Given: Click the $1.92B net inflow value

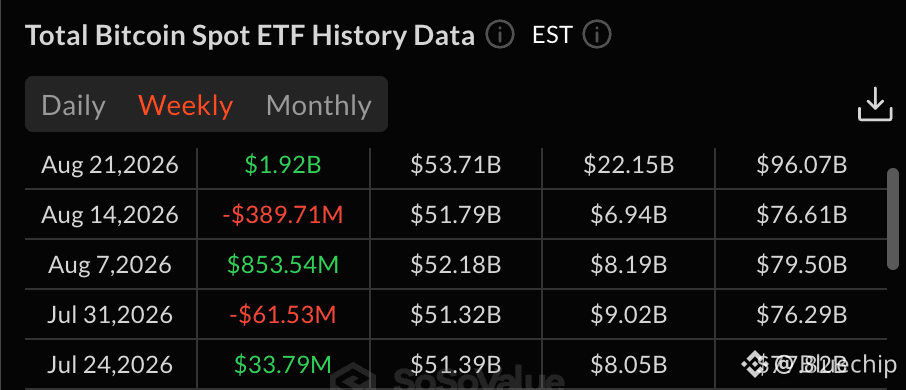Looking at the screenshot, I should point(283,166).
